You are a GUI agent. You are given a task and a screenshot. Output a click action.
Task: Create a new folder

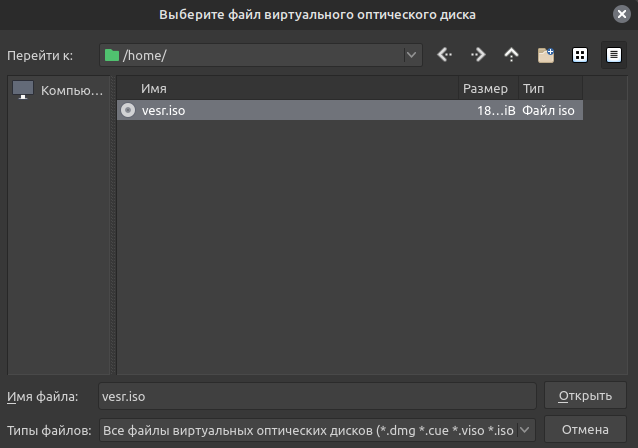[545, 55]
